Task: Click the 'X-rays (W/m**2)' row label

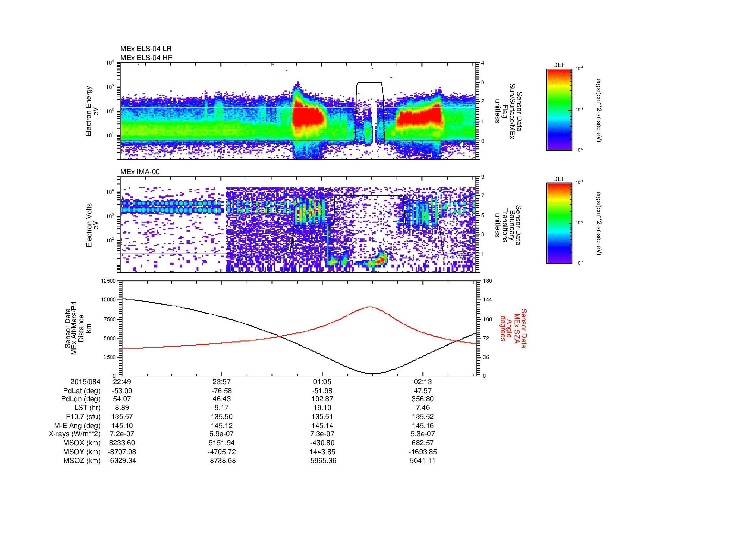Action: pyautogui.click(x=74, y=434)
